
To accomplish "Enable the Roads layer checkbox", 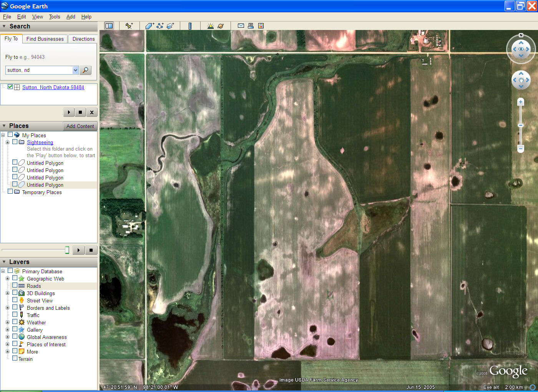I will 15,285.
